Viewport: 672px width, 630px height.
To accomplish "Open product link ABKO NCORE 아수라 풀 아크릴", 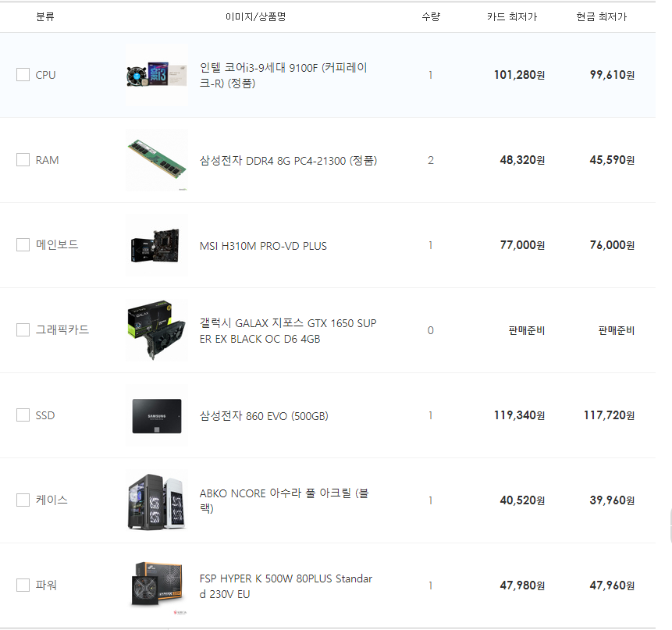I will [284, 500].
